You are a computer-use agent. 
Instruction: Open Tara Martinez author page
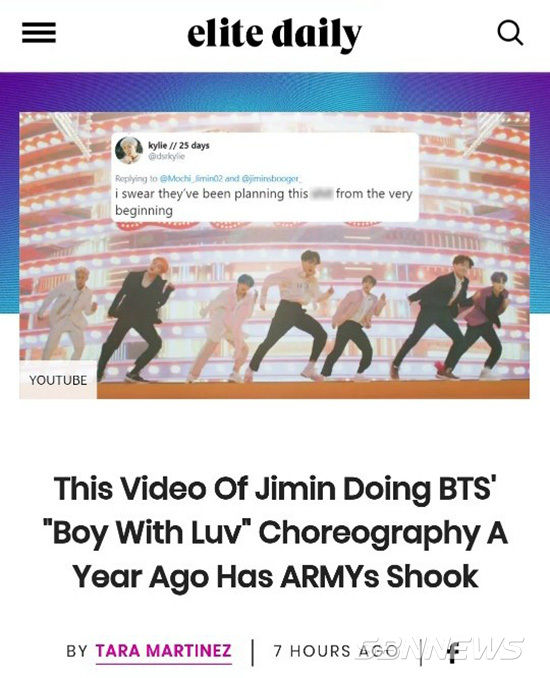tap(163, 651)
